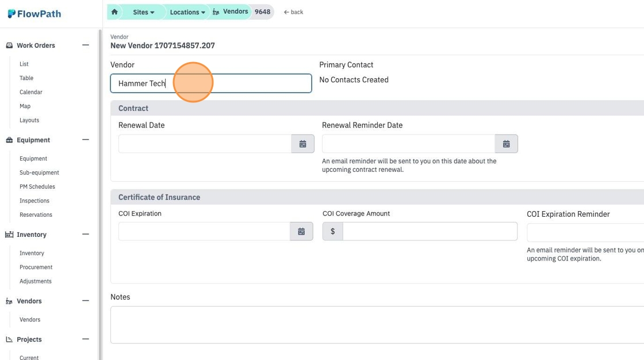Click the Work Orders inbox icon

[x=9, y=45]
